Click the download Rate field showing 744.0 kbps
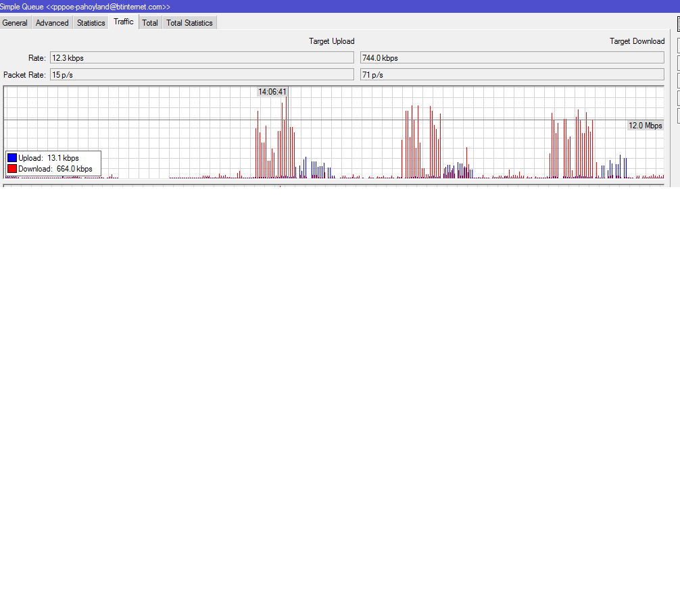Viewport: 680px width, 616px height. (x=512, y=58)
